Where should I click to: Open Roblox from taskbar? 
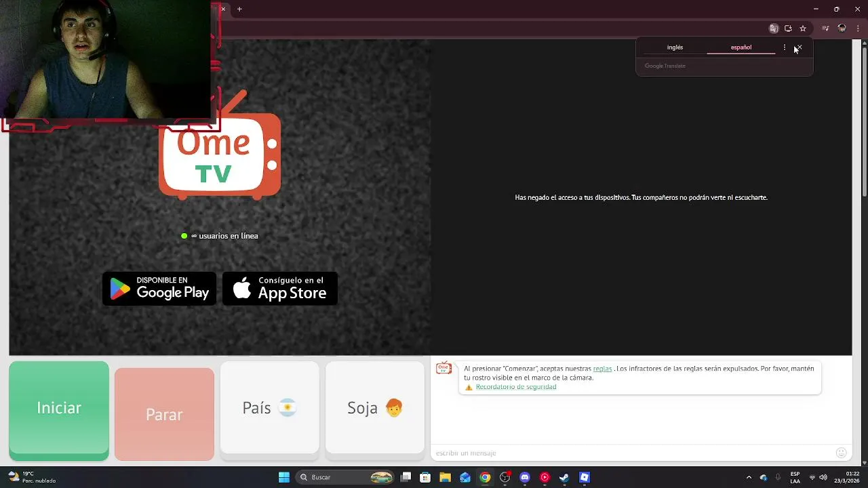tap(585, 477)
